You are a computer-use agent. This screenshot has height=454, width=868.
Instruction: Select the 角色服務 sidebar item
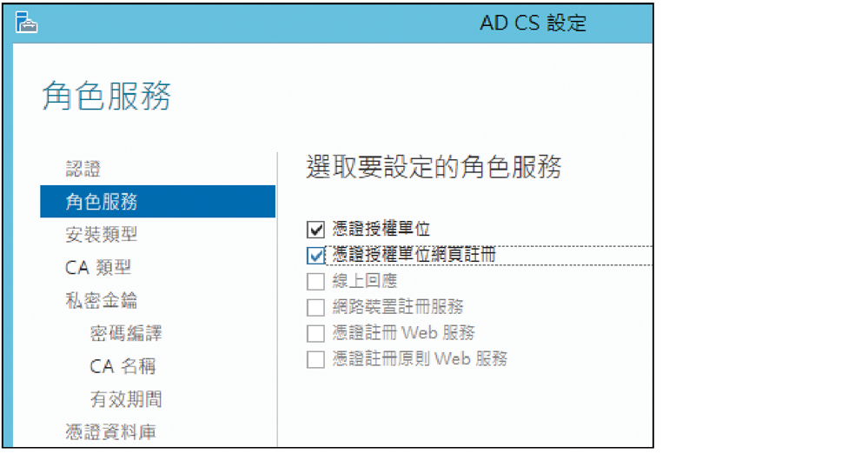coord(158,201)
